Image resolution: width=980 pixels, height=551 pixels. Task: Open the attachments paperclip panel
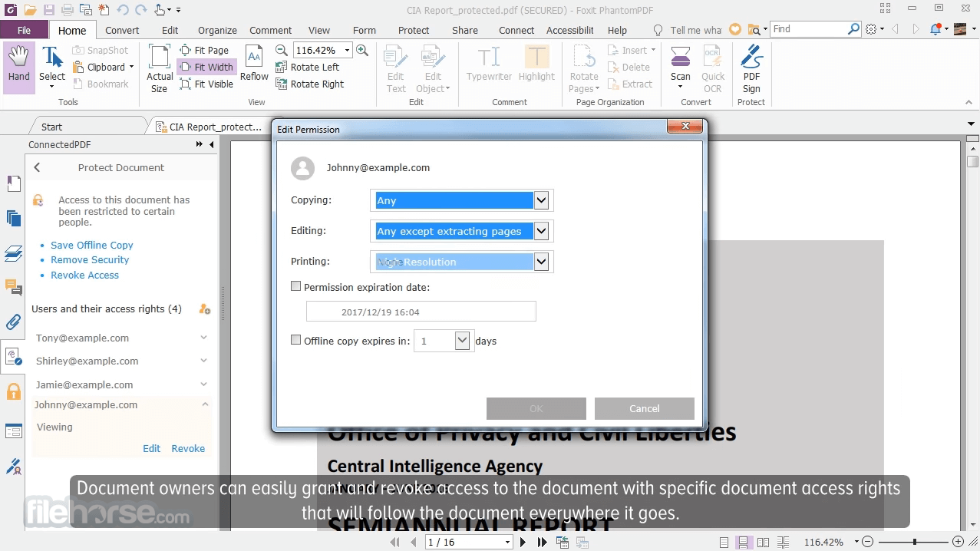click(x=13, y=322)
